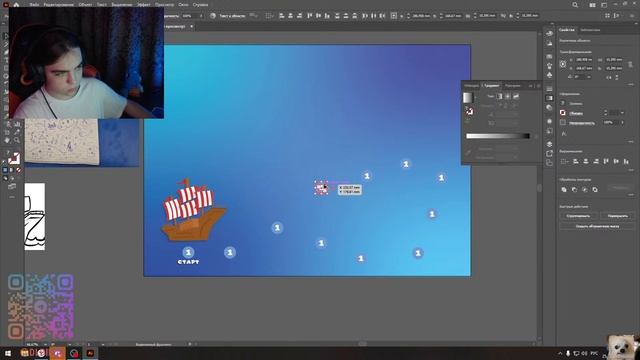This screenshot has width=640, height=360.
Task: Click Перекрасить quick action button
Action: pyautogui.click(x=618, y=216)
